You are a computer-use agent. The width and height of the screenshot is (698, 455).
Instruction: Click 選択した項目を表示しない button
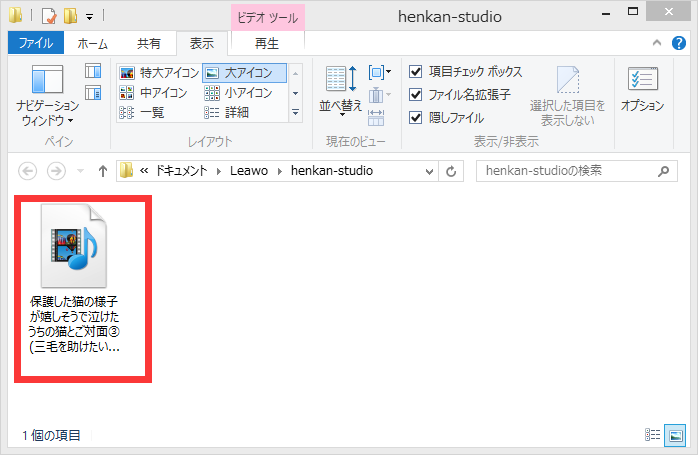pos(568,96)
